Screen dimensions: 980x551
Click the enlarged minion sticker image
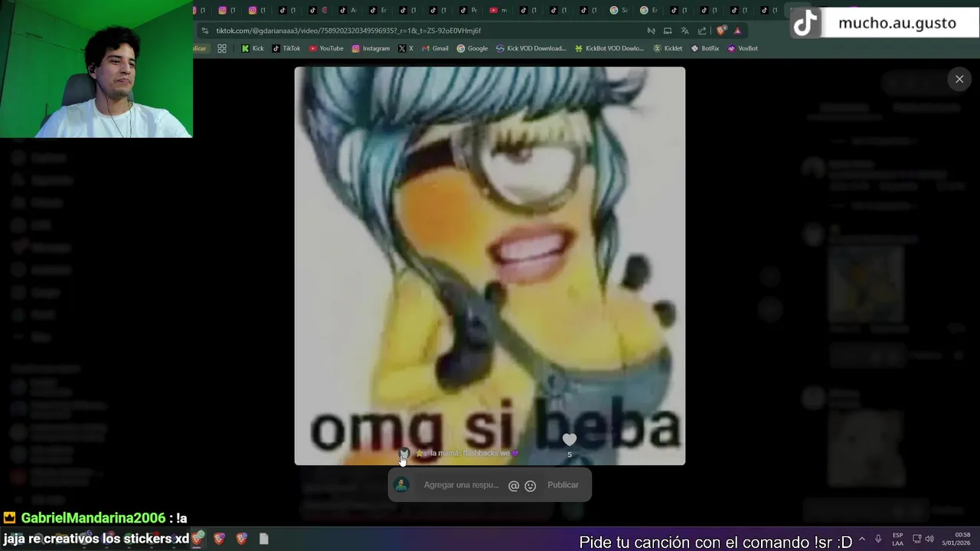[490, 266]
